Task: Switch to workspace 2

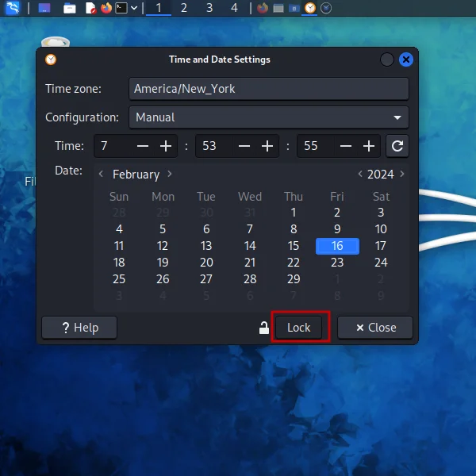Action: pos(184,8)
